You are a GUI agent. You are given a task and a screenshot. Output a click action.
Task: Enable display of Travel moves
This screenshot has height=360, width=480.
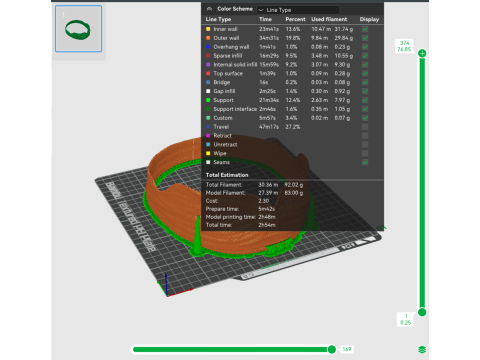tap(365, 127)
